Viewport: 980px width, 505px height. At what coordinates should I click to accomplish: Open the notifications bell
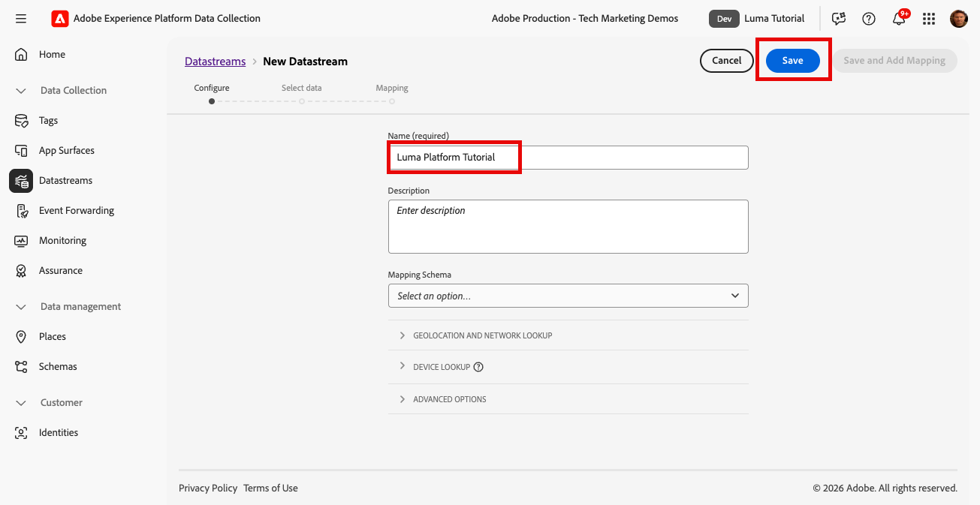click(899, 19)
